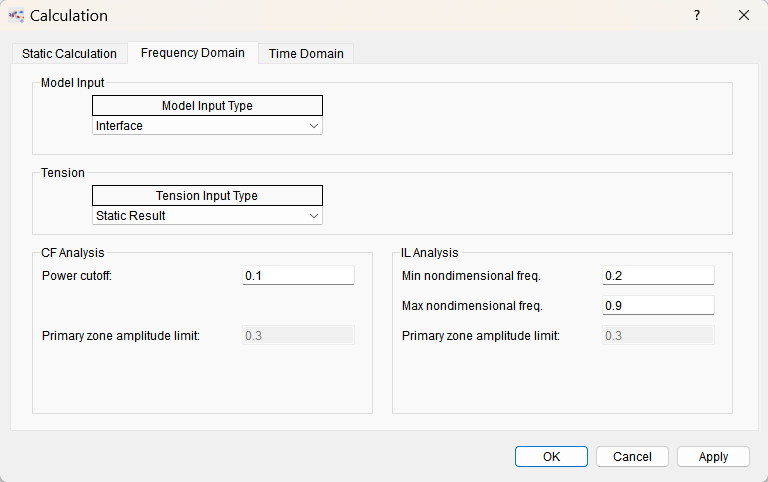Click the Model Input Type header cell
Image resolution: width=768 pixels, height=482 pixels.
pyautogui.click(x=207, y=106)
